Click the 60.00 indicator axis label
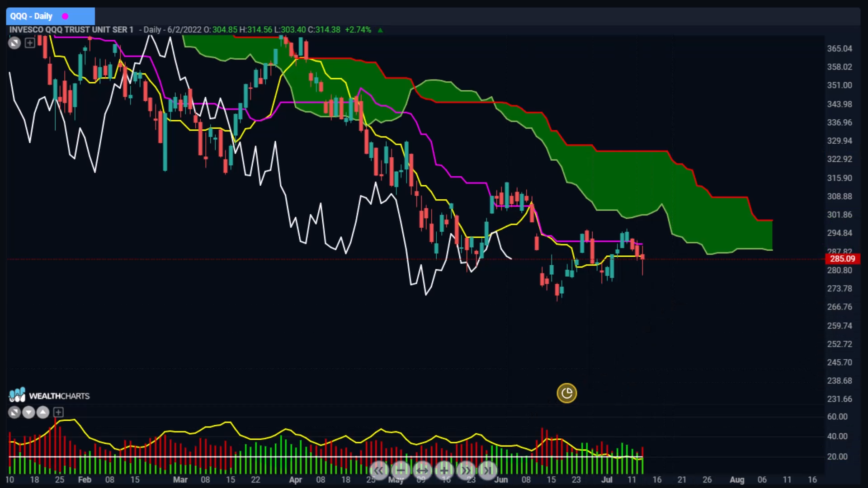Screen dimensions: 868x488 pyautogui.click(x=837, y=417)
